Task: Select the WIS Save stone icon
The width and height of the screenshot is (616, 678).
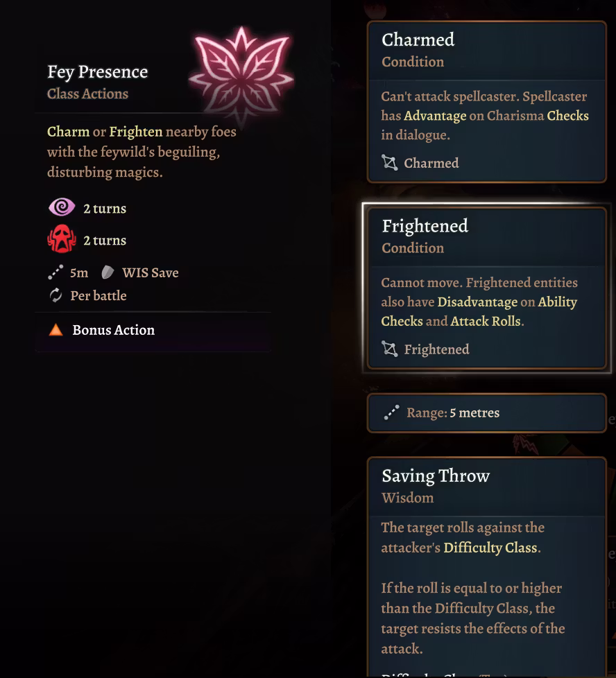Action: coord(108,272)
